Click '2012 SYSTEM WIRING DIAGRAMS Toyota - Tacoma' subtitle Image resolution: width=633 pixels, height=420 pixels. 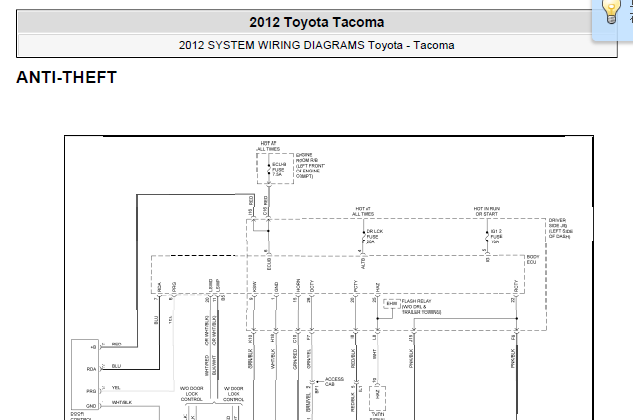click(x=316, y=45)
